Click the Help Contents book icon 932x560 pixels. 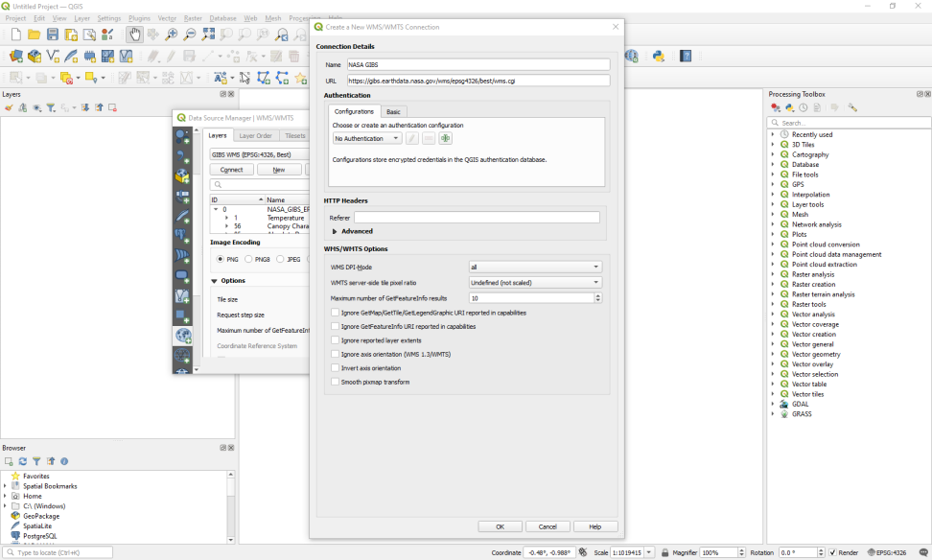(686, 57)
